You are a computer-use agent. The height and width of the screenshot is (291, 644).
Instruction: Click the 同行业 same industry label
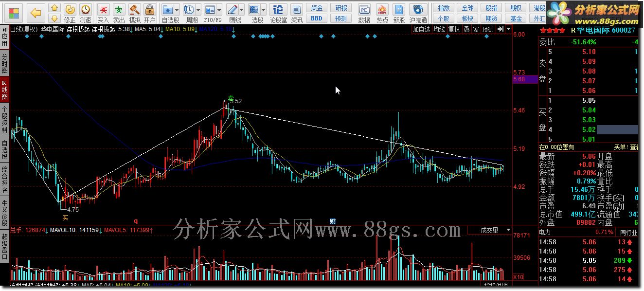[x=628, y=233]
